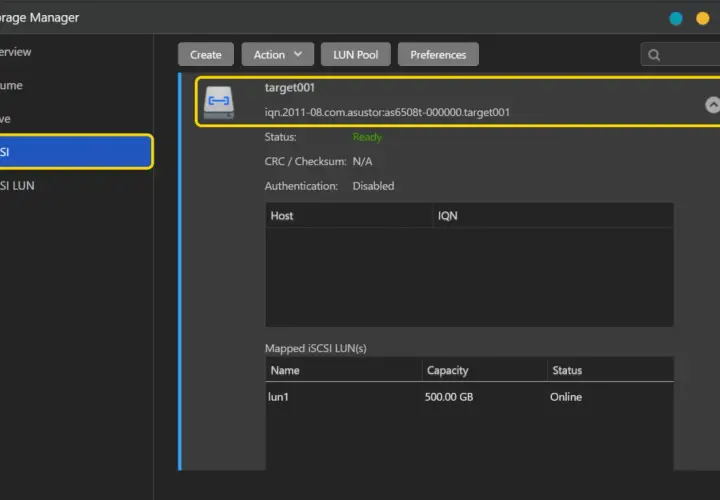The height and width of the screenshot is (500, 720).
Task: Open the LUN Pool dialog
Action: coord(355,55)
